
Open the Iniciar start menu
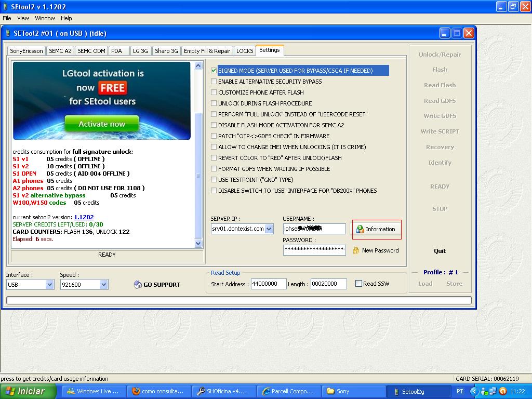pyautogui.click(x=28, y=392)
